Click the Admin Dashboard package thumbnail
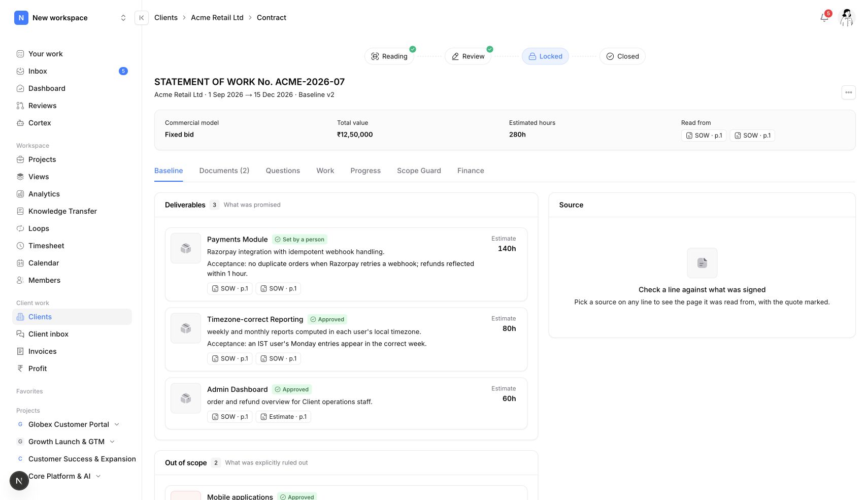This screenshot has width=868, height=500. (186, 398)
